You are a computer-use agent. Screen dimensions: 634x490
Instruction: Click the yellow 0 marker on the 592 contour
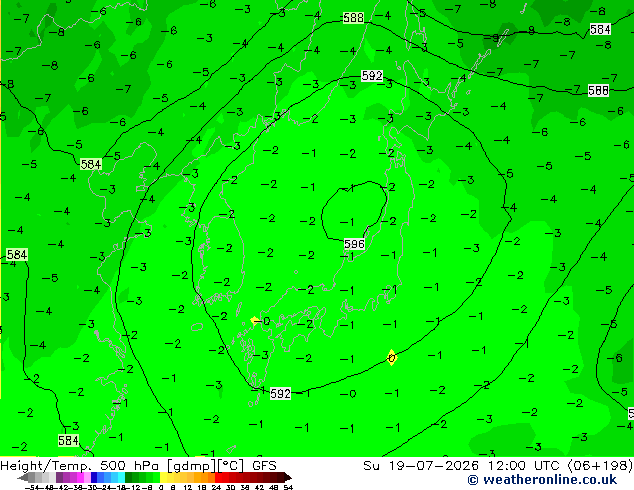click(x=391, y=358)
